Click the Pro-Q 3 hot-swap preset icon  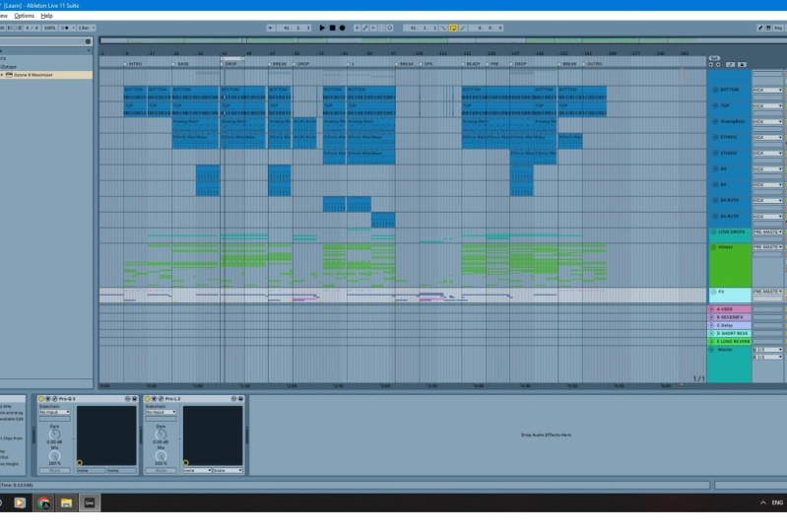pos(127,399)
